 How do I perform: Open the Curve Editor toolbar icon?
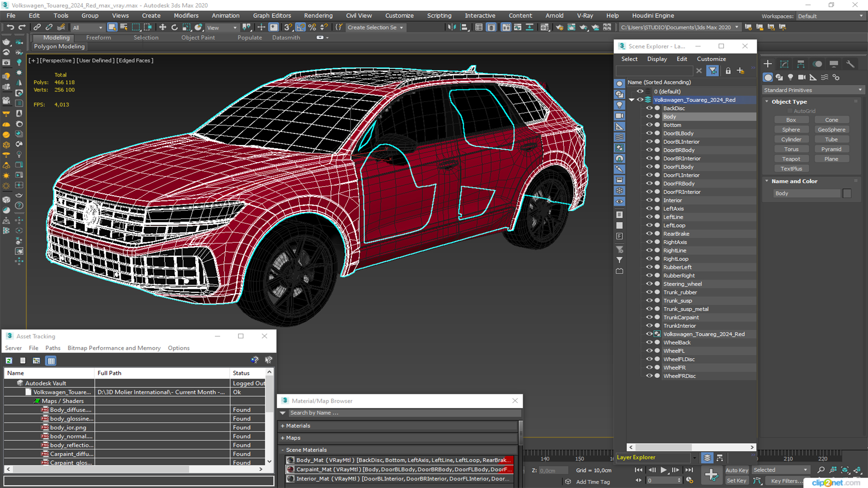tap(518, 28)
